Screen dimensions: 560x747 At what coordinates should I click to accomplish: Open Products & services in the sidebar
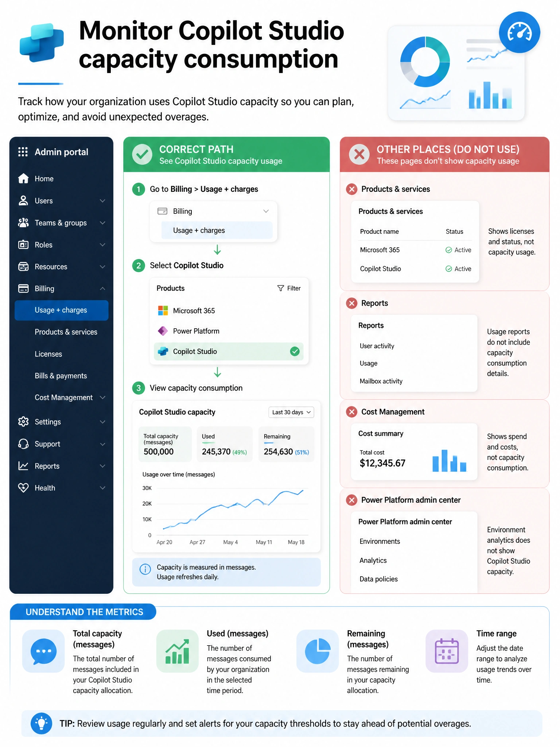click(66, 332)
